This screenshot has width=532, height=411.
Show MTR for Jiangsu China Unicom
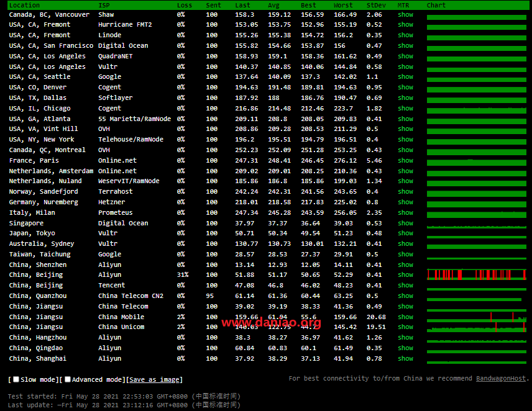point(405,327)
